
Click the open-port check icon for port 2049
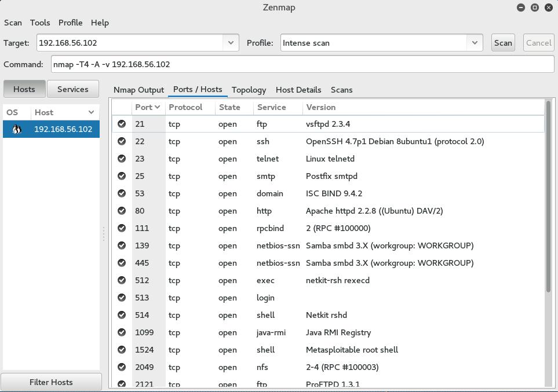[122, 367]
